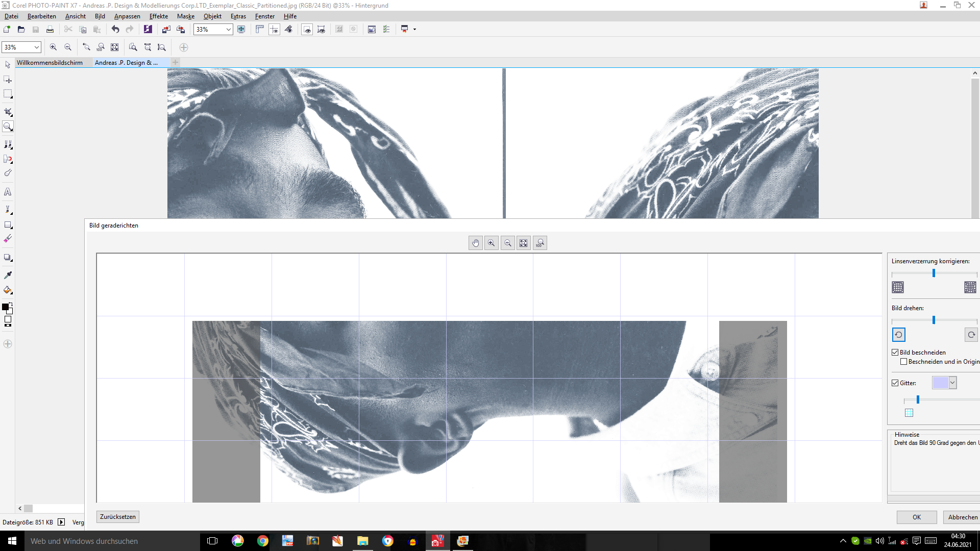Click the quick customize plus button in toolbox
The width and height of the screenshot is (980, 551).
tap(8, 344)
